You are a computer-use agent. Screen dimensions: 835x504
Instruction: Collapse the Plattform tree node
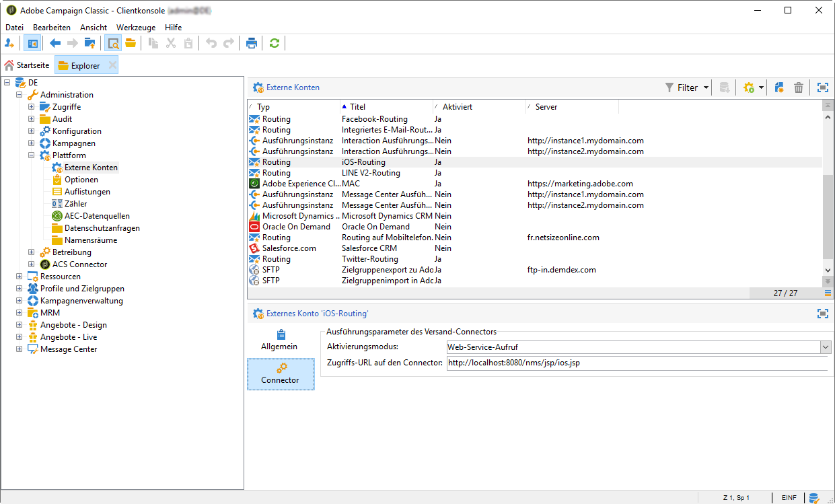point(31,155)
